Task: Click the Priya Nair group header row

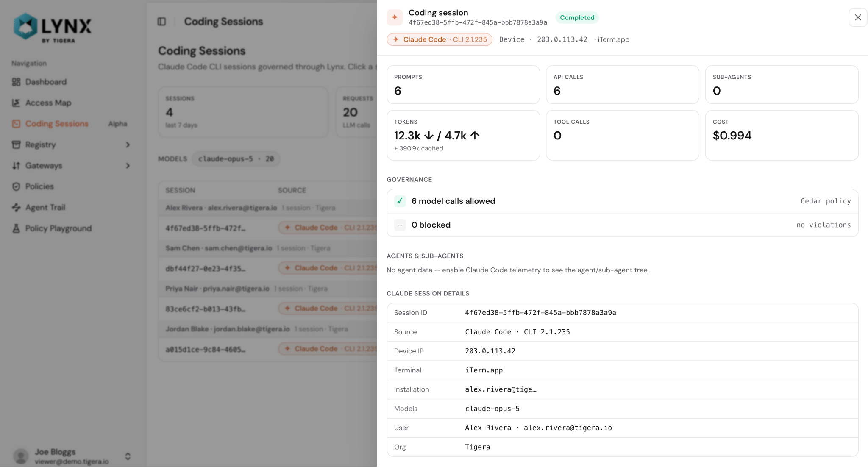Action: pos(267,289)
